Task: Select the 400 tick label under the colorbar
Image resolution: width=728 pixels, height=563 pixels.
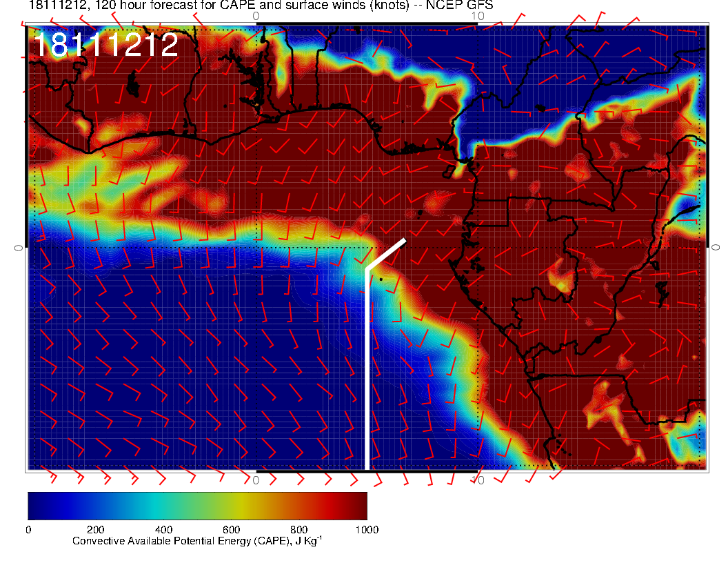Action: click(163, 530)
